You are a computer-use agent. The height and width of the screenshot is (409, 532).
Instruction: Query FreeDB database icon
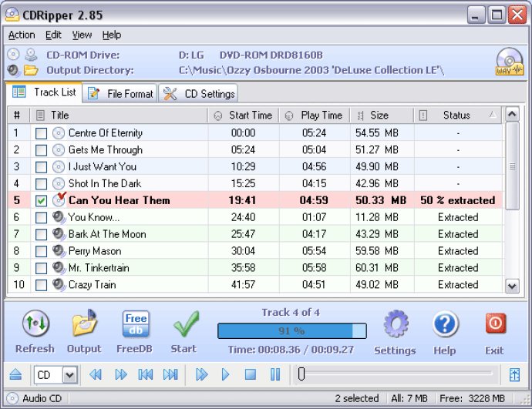point(136,324)
